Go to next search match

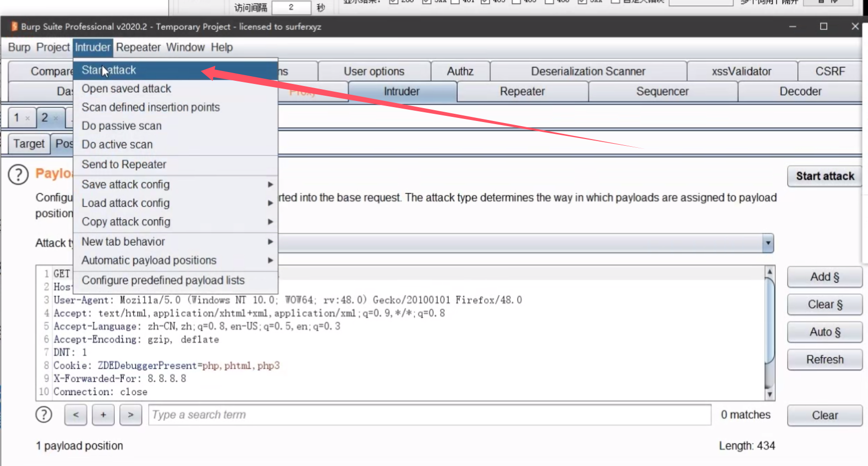pos(131,415)
